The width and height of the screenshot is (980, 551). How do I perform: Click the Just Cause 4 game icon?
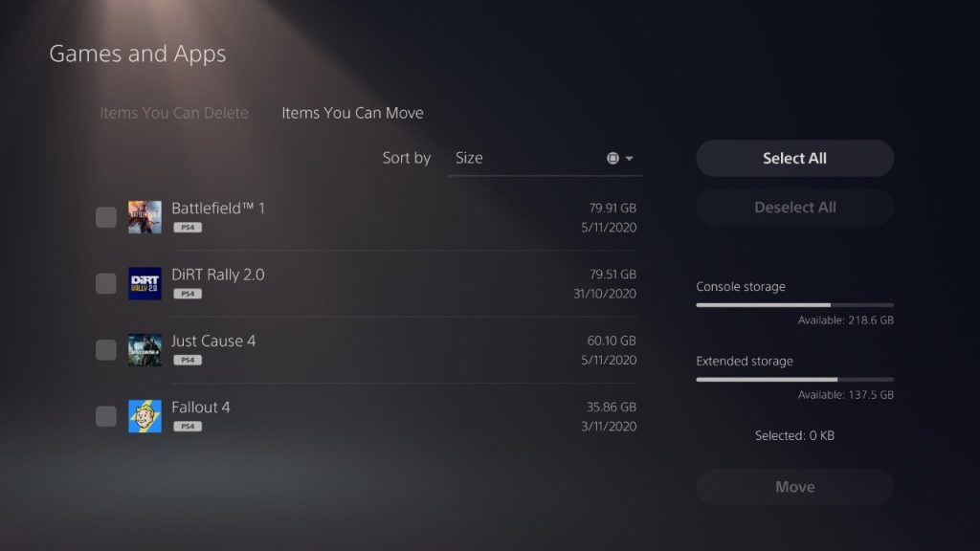click(145, 350)
